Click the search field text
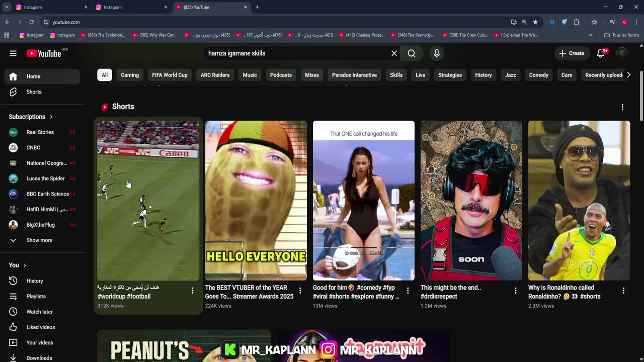Screen dimensions: 644x362 [236, 53]
